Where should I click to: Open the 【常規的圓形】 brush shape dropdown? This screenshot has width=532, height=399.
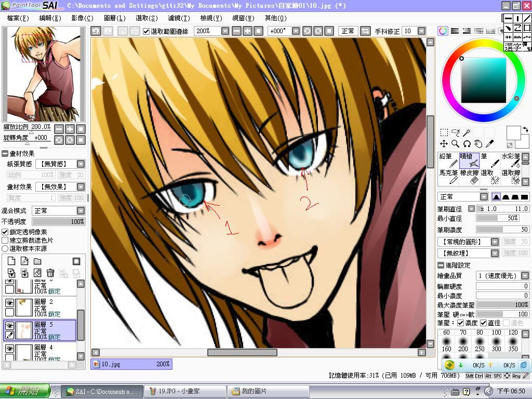point(495,242)
